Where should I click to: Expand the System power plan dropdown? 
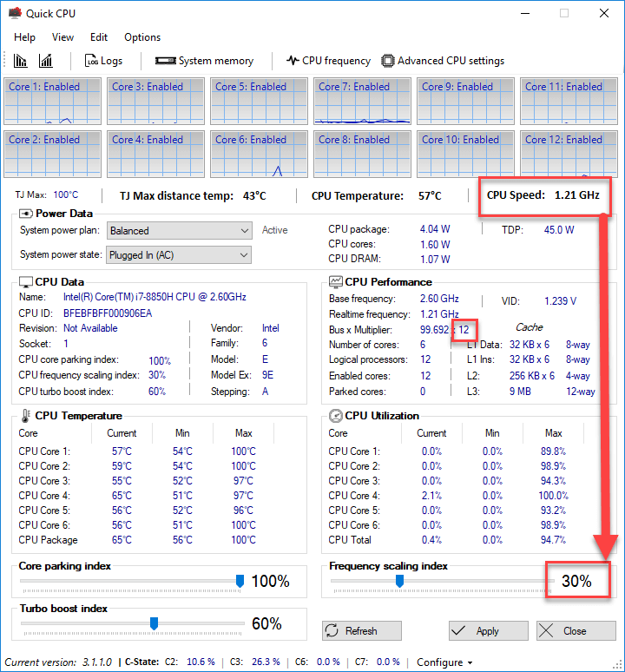click(179, 231)
